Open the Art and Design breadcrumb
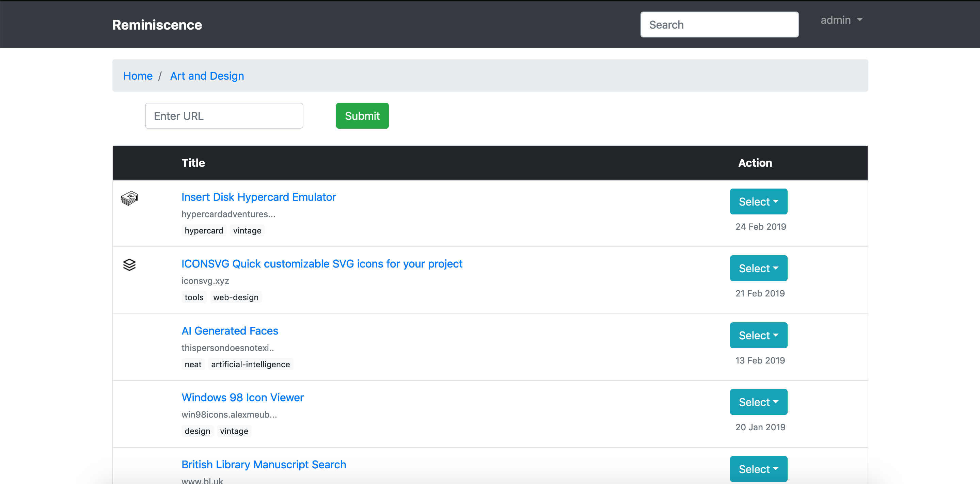Viewport: 980px width, 484px height. tap(207, 76)
